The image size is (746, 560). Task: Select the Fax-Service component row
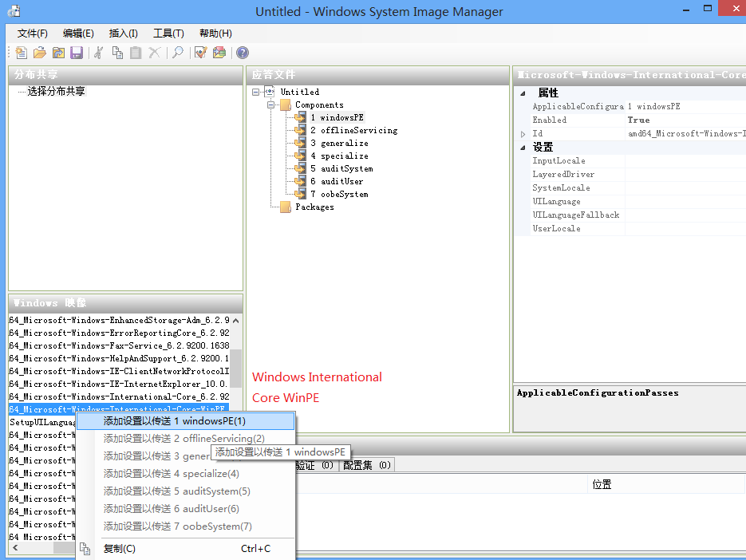[x=120, y=346]
